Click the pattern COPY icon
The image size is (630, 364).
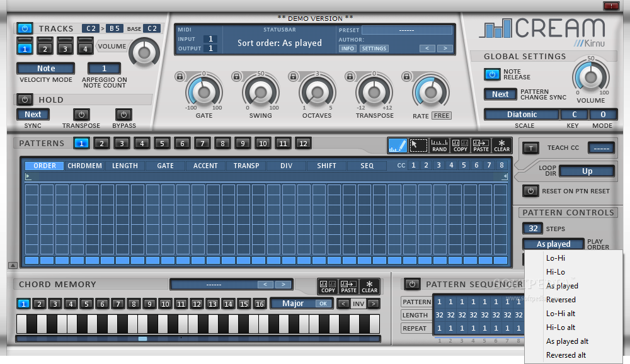(460, 145)
